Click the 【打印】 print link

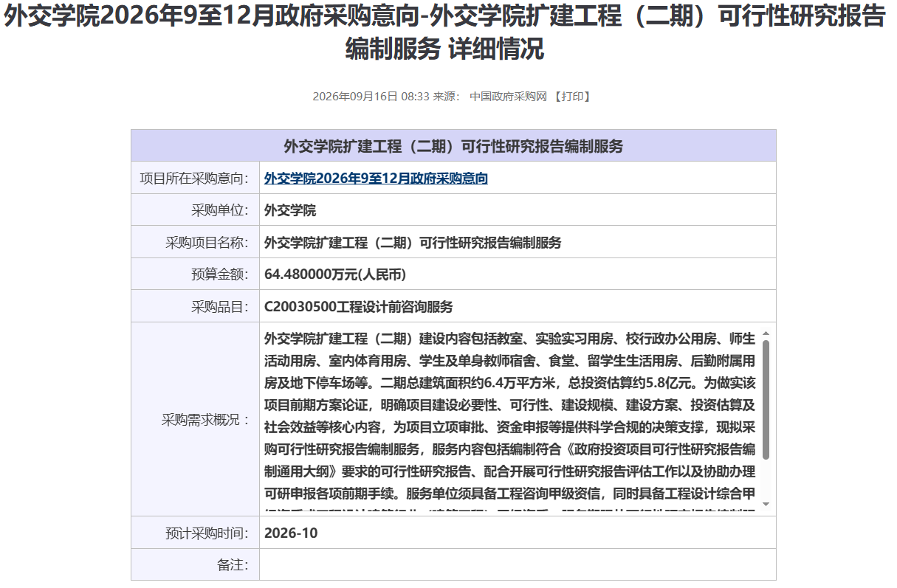(x=572, y=97)
